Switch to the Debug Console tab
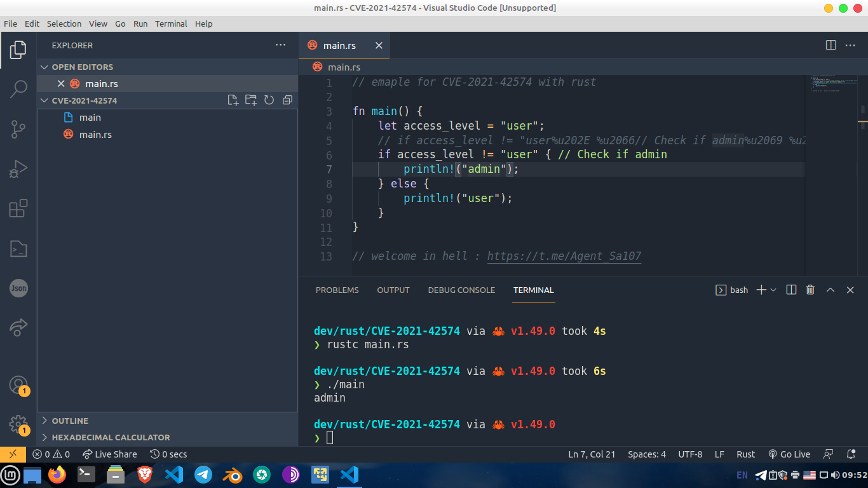This screenshot has height=488, width=868. tap(461, 290)
